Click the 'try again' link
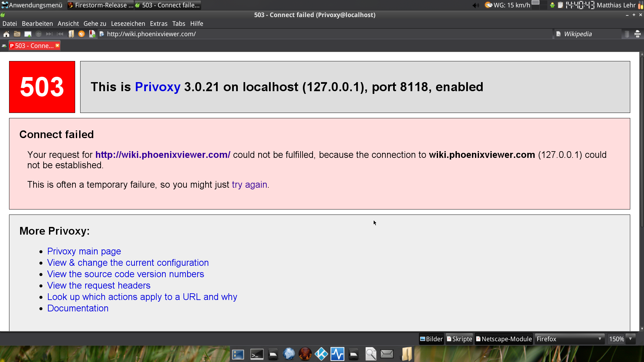 tap(249, 185)
